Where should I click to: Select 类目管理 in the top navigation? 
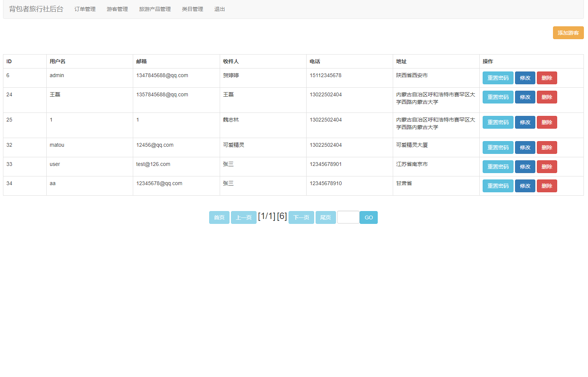click(x=192, y=9)
